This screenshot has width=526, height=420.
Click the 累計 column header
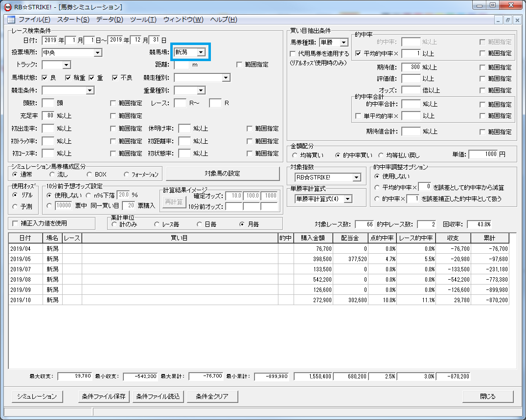click(x=490, y=238)
